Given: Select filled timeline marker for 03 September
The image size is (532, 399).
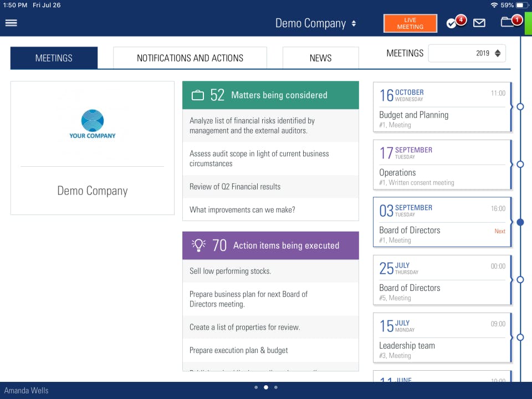Looking at the screenshot, I should click(x=520, y=222).
